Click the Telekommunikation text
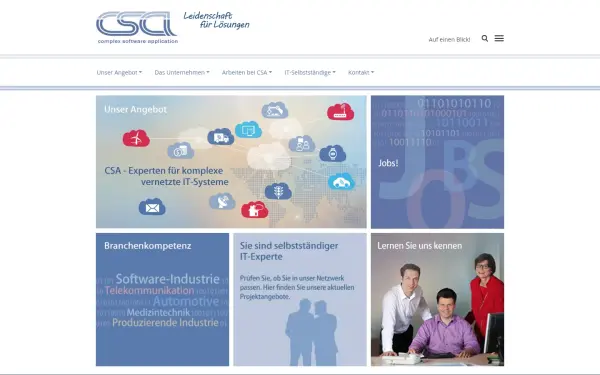600x375 pixels. point(149,290)
